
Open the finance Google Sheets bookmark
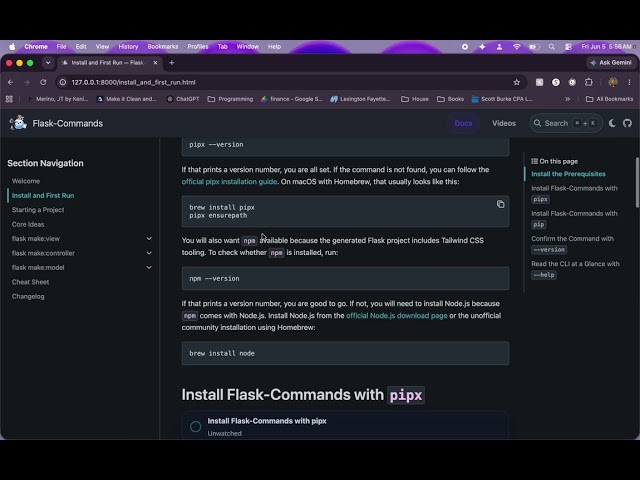[x=291, y=99]
